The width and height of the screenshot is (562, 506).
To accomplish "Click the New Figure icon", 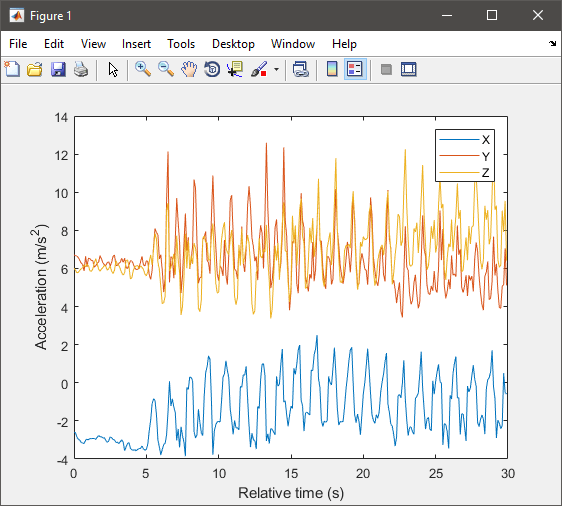I will (13, 69).
